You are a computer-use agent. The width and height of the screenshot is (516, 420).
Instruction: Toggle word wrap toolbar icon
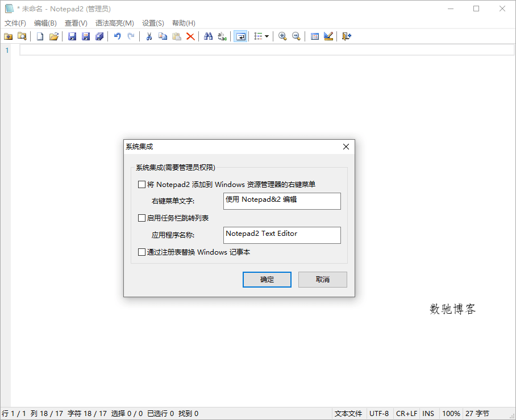[240, 36]
